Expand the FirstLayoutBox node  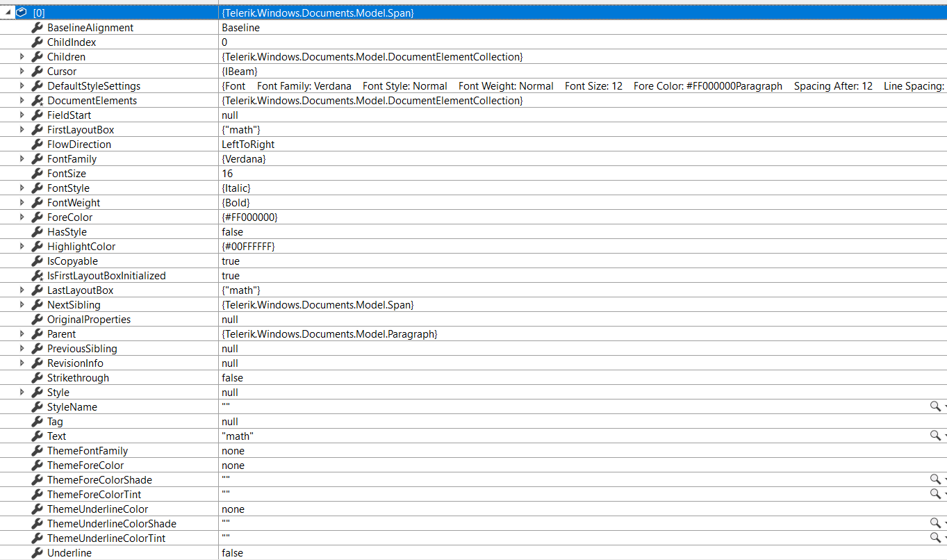[22, 130]
